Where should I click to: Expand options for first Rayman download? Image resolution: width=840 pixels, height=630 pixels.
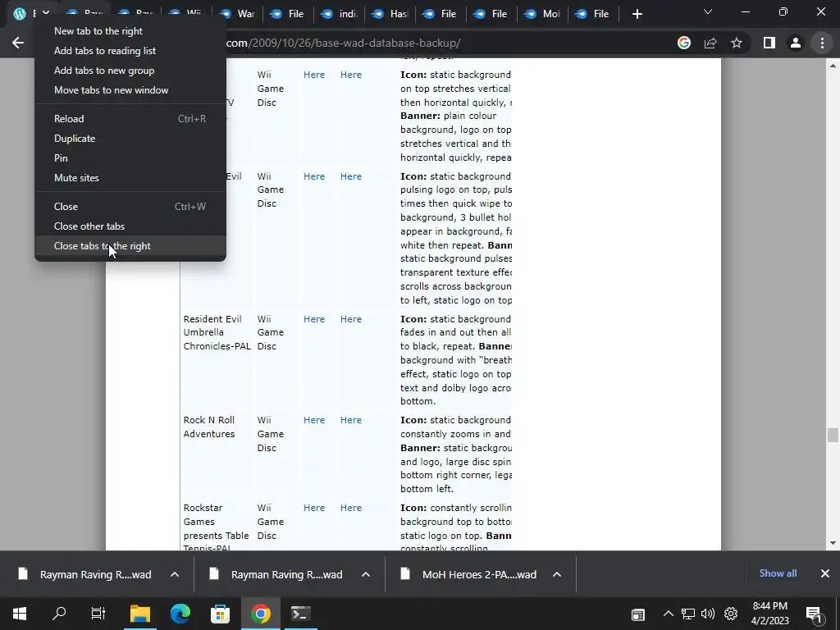tap(175, 575)
